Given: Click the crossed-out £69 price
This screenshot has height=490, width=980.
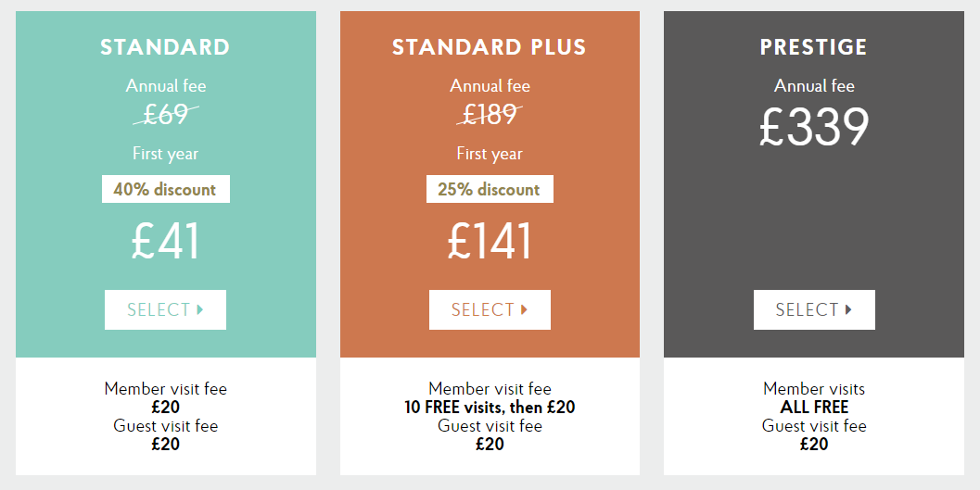Looking at the screenshot, I should (166, 114).
